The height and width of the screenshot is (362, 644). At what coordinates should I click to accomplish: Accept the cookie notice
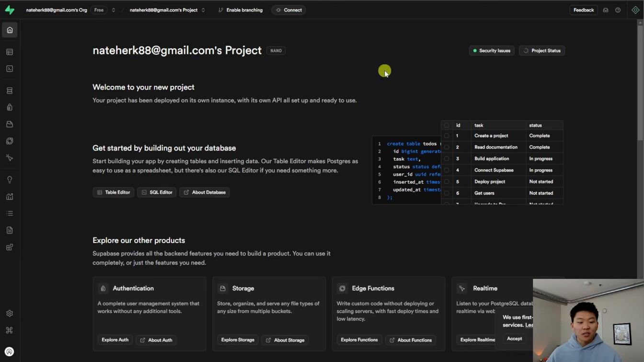pos(514,339)
